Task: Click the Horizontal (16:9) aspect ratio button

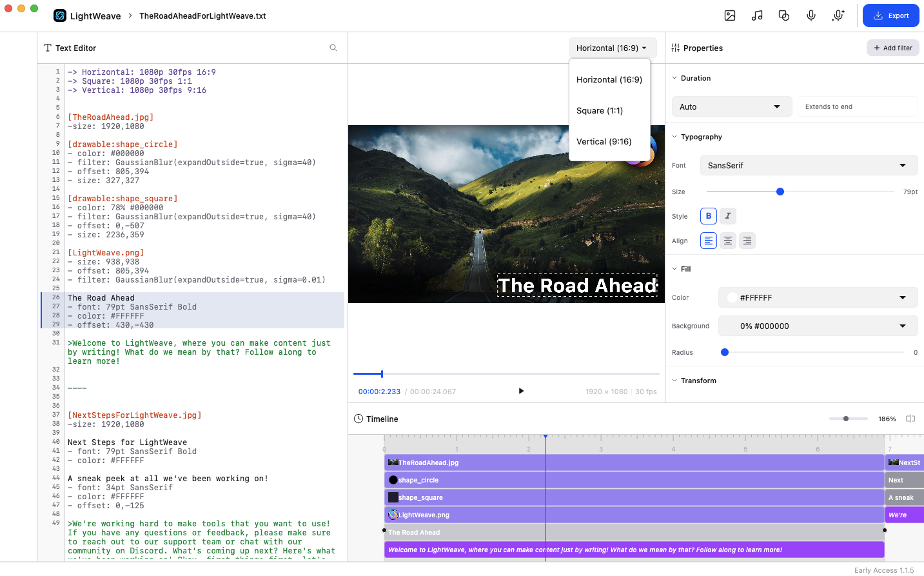Action: point(613,48)
